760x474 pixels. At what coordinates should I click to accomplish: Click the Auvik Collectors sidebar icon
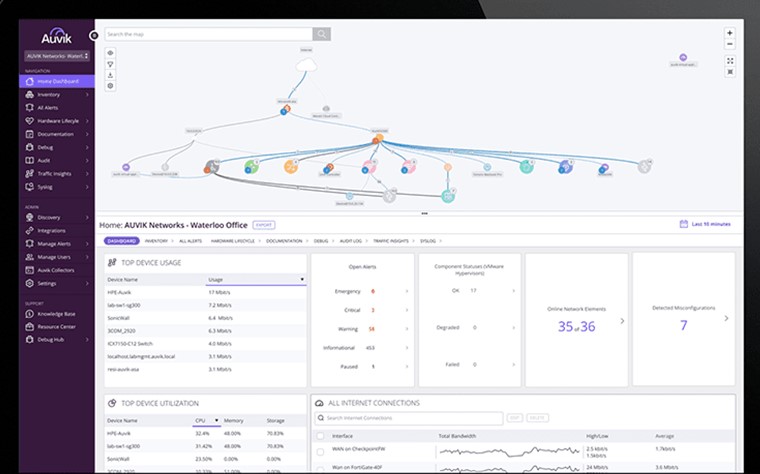30,270
